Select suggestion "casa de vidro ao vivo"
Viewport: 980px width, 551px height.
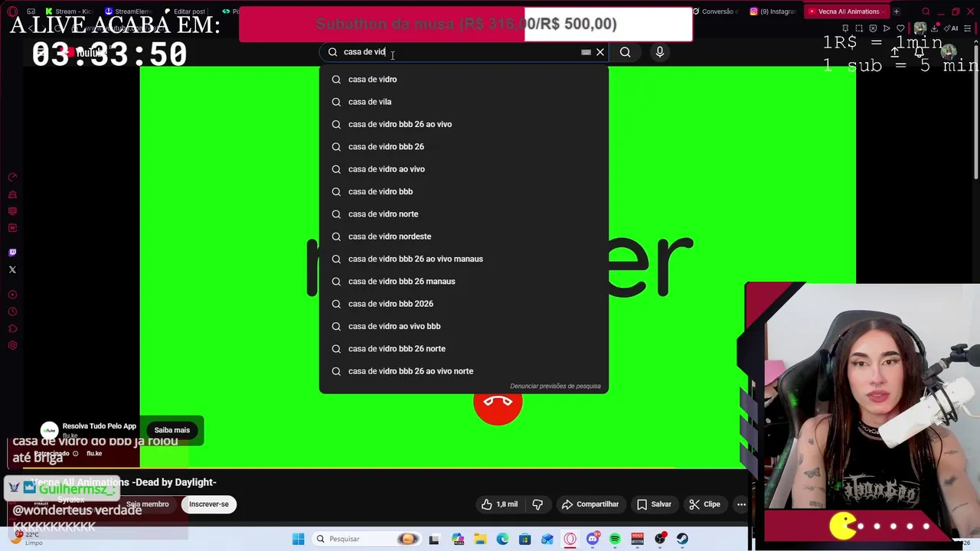pos(464,169)
